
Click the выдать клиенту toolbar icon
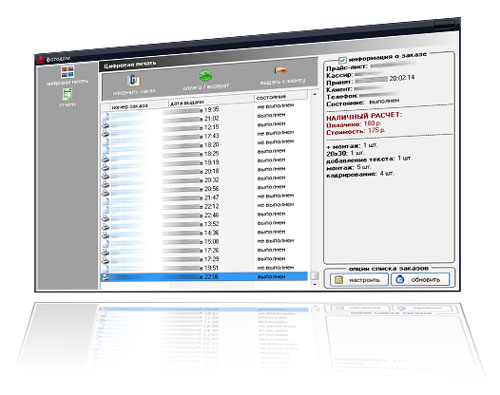coord(282,70)
